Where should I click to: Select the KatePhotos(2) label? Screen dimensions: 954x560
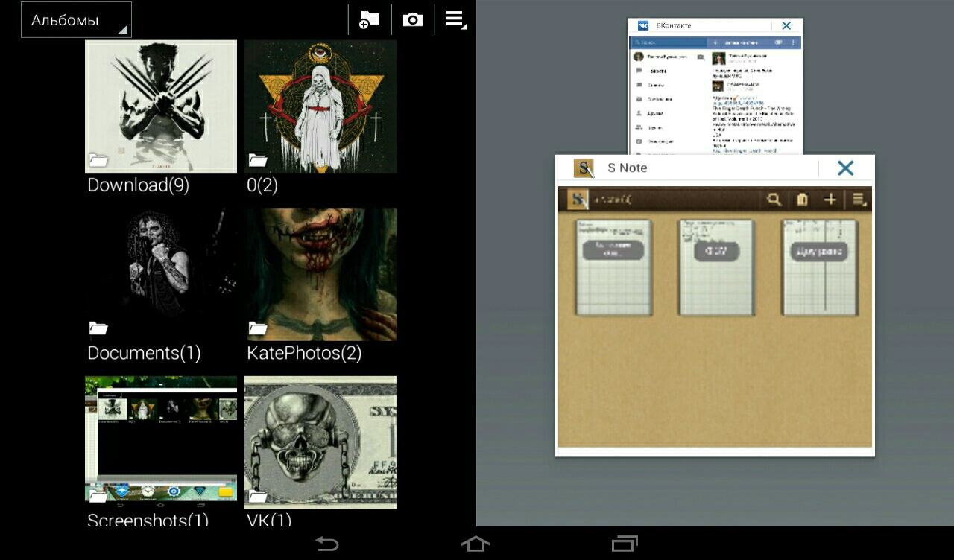pyautogui.click(x=304, y=353)
